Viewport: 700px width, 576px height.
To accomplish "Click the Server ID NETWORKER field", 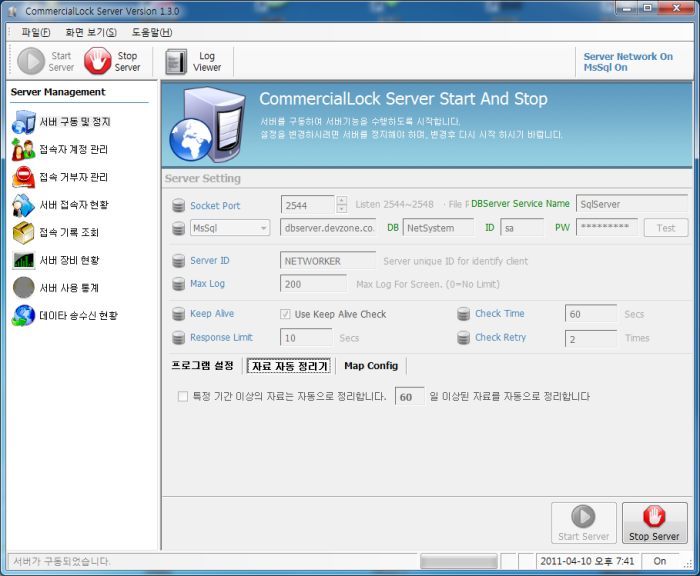I will (x=328, y=261).
